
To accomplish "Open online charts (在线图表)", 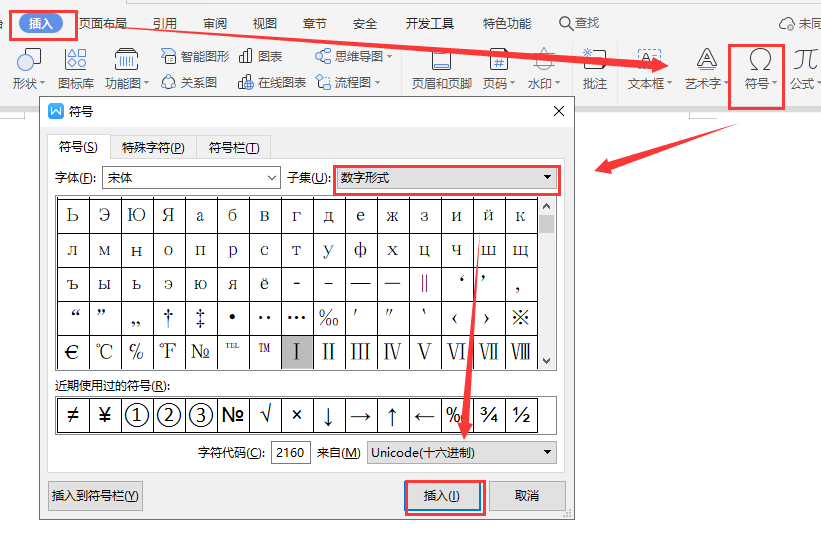I will [272, 82].
